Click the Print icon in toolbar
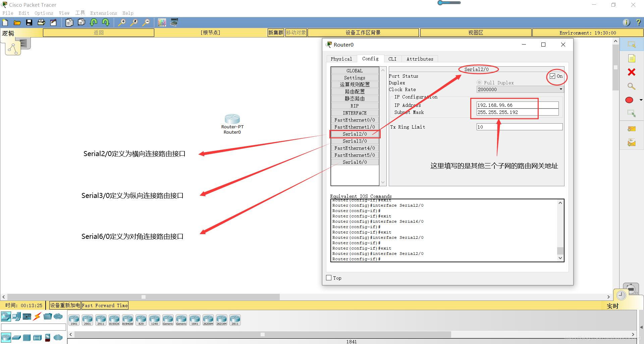The height and width of the screenshot is (344, 644). [x=41, y=22]
